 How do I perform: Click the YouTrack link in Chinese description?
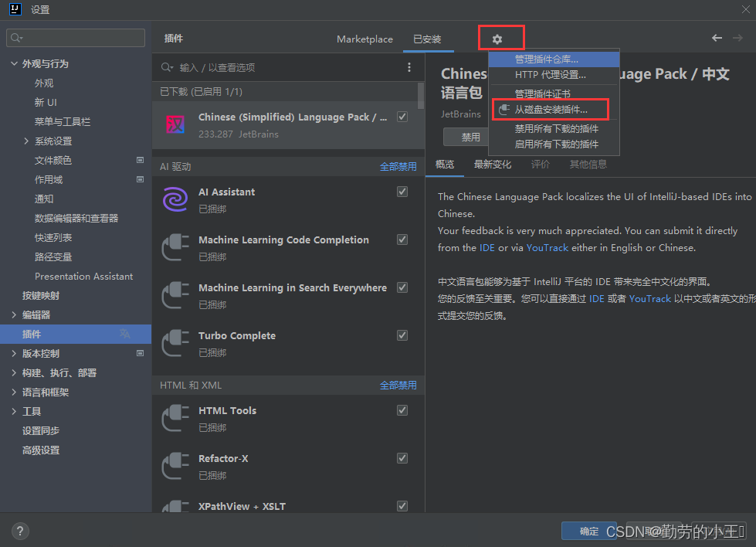649,298
